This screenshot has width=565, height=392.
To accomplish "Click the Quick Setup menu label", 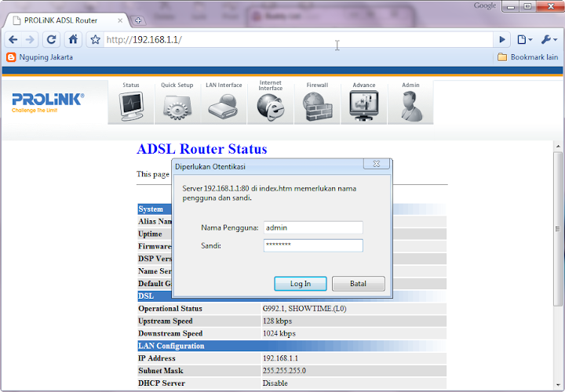I will (177, 85).
